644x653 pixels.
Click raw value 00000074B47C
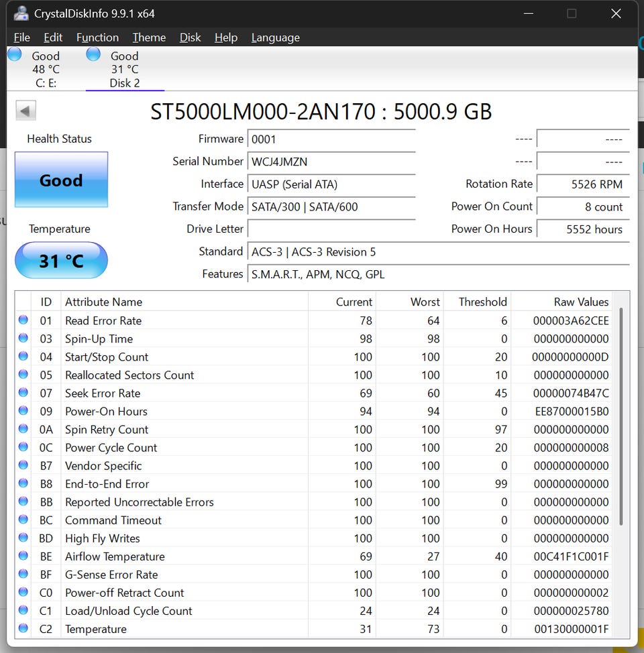(x=570, y=393)
